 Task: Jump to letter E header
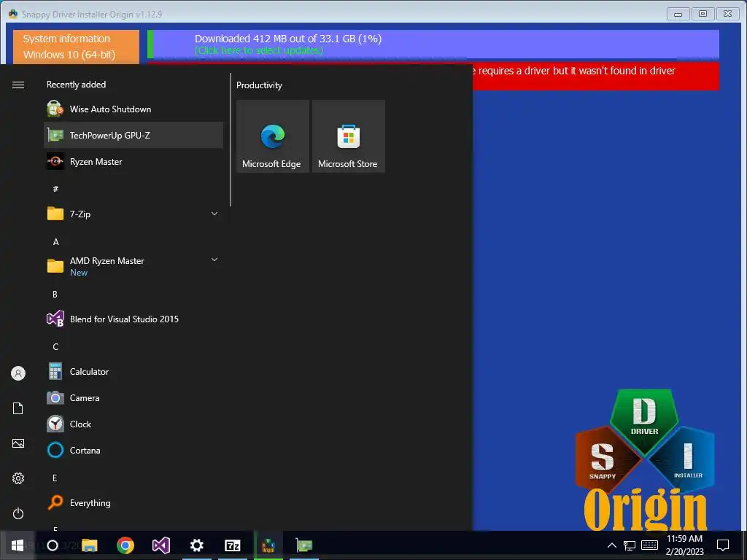point(55,478)
